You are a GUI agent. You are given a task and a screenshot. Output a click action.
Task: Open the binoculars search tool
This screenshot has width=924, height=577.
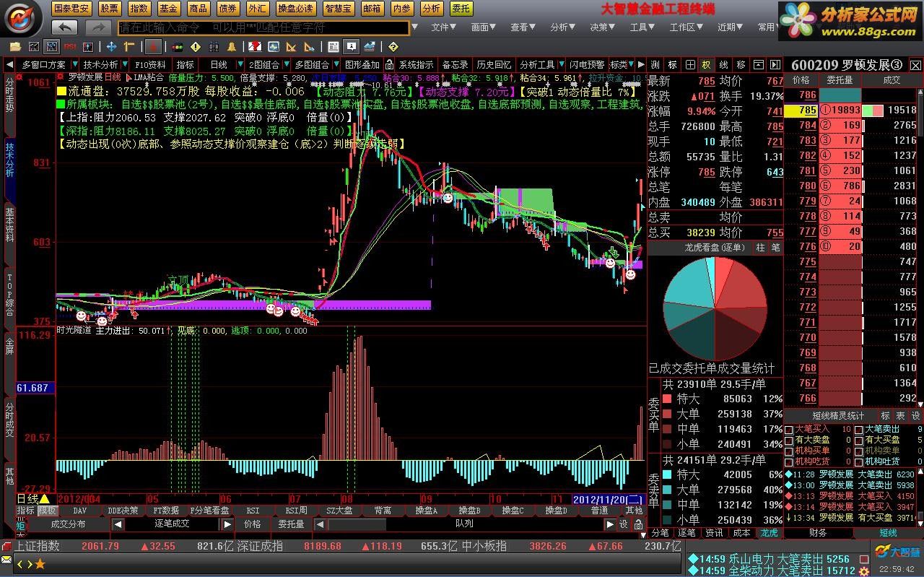pyautogui.click(x=214, y=47)
